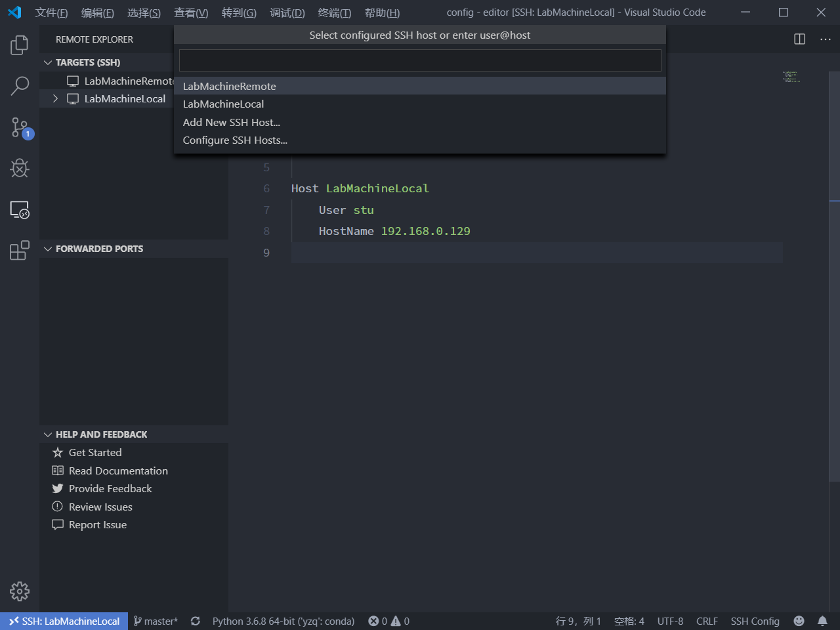
Task: Collapse the FORWARDED PORTS section
Action: [x=48, y=249]
